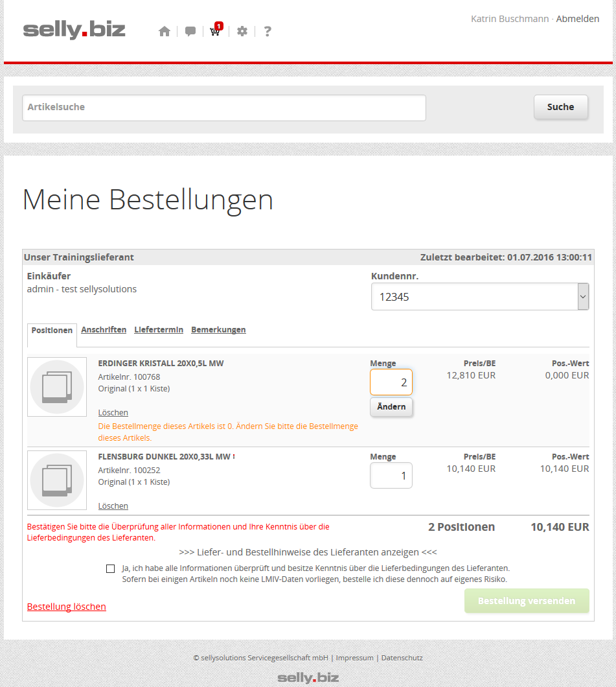Open the messages speech bubble icon
616x687 pixels.
click(x=190, y=31)
